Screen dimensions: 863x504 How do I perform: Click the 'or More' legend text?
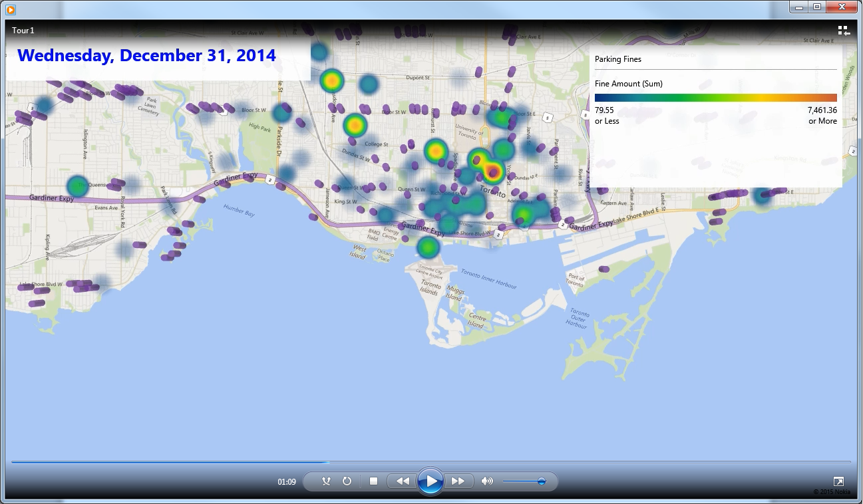point(823,121)
